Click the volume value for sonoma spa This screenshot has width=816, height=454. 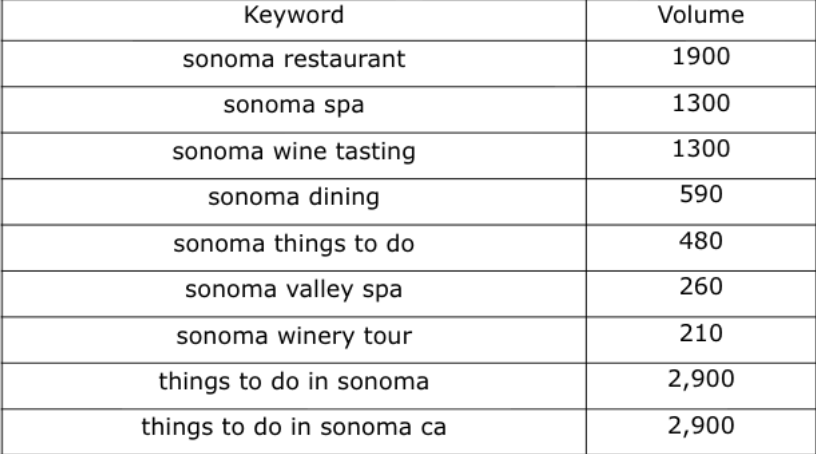pyautogui.click(x=700, y=103)
